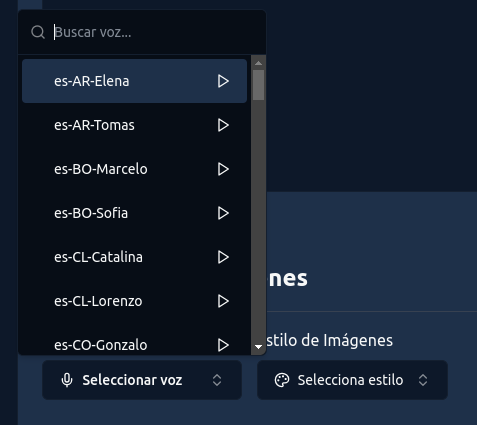Select es-BO-Marcelo voice entry
477x425 pixels.
coord(134,169)
